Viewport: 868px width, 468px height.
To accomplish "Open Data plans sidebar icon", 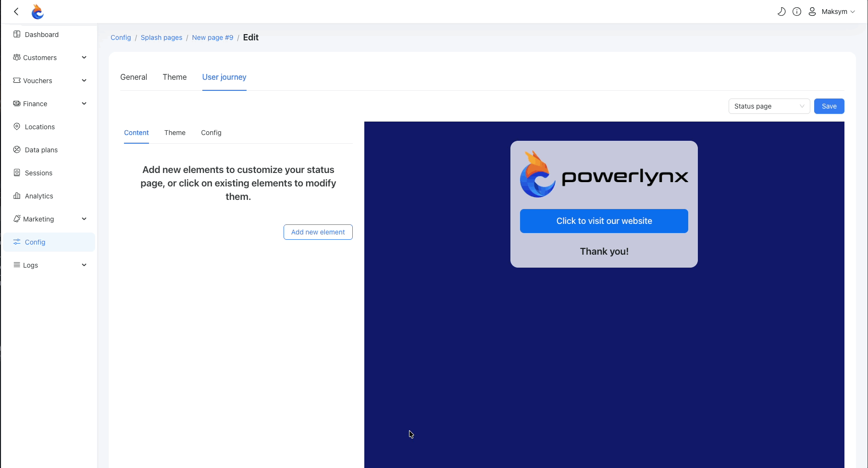I will pyautogui.click(x=17, y=150).
